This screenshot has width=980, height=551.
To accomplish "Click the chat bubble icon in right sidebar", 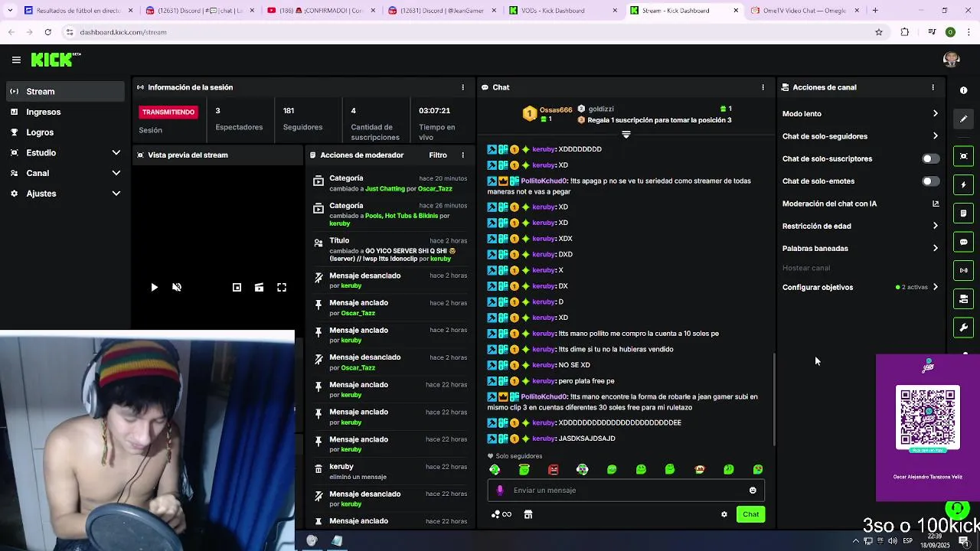I will 963,242.
